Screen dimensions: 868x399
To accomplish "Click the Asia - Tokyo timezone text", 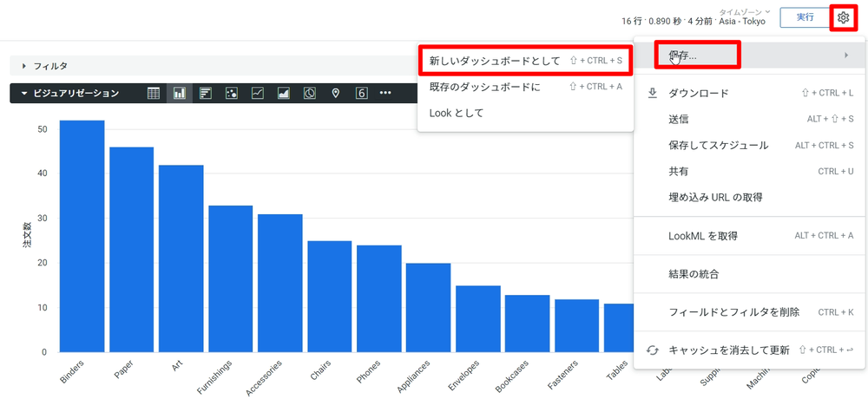I will tap(742, 22).
